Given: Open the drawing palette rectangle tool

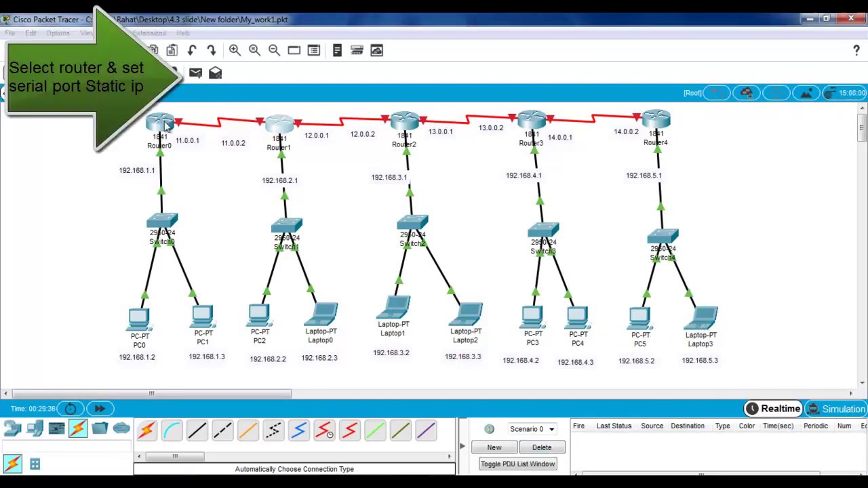Looking at the screenshot, I should tap(294, 50).
